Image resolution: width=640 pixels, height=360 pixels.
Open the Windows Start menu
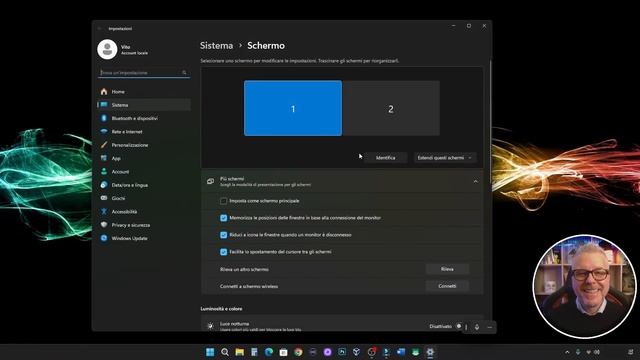pos(210,352)
